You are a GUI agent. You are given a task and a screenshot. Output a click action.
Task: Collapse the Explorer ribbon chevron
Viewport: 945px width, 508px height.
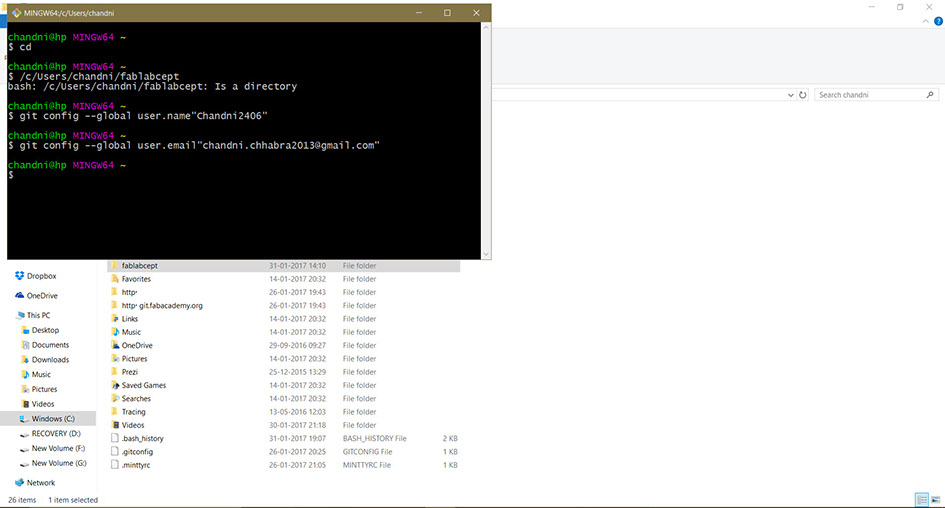926,21
